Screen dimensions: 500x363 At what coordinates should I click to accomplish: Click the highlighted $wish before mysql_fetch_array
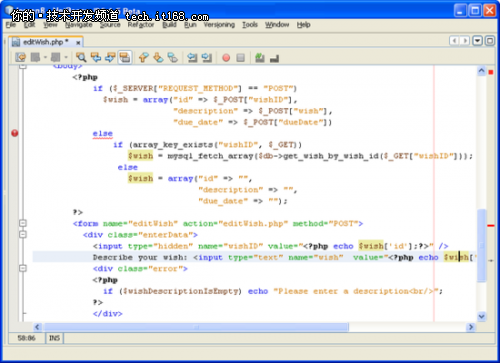click(140, 156)
